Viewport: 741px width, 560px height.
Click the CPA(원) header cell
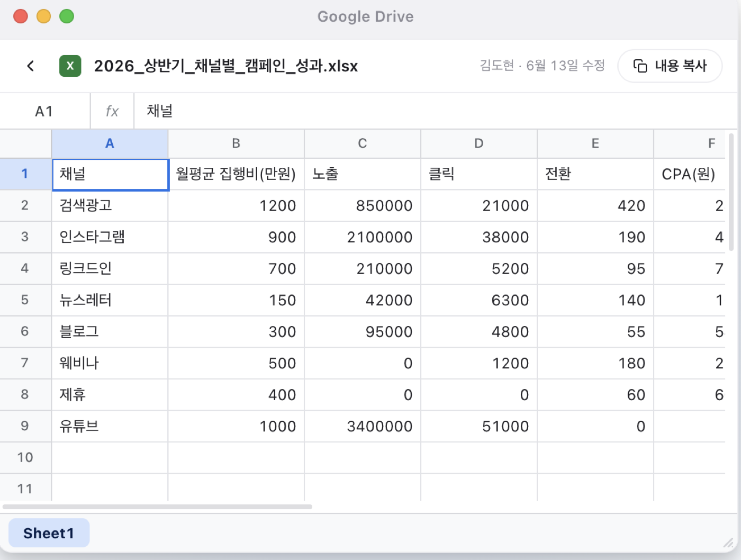[690, 174]
